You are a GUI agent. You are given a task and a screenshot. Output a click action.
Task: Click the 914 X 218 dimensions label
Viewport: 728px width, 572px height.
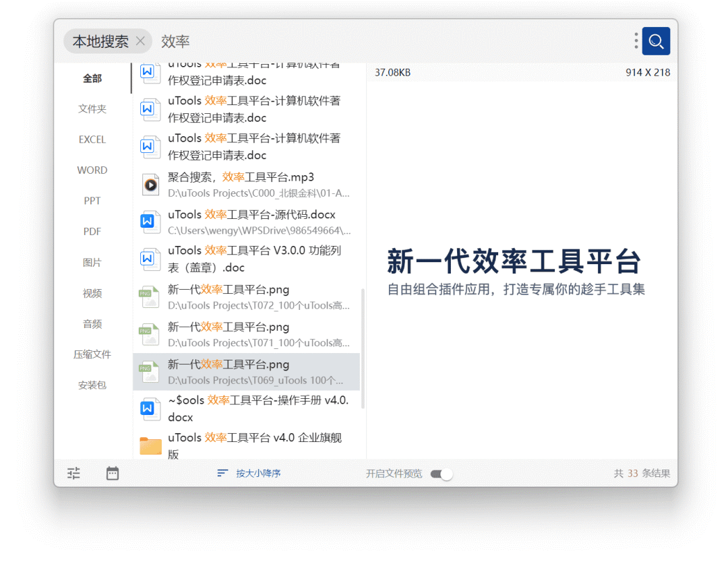[648, 72]
